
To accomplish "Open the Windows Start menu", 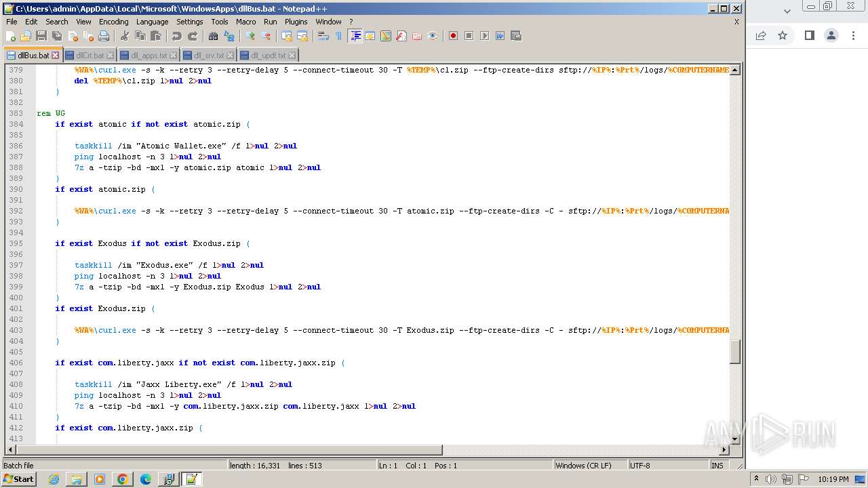I will click(18, 479).
